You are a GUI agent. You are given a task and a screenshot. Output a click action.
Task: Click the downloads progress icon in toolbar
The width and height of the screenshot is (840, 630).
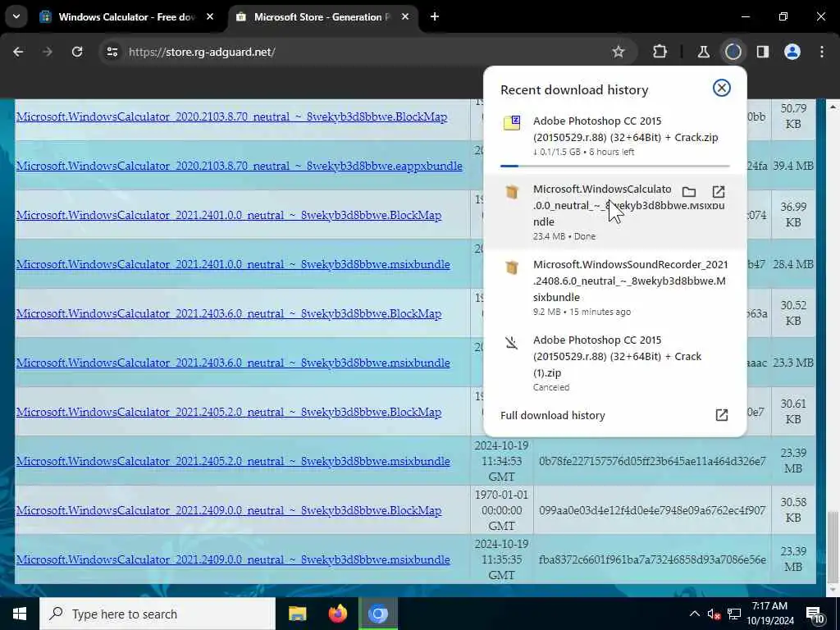733,52
